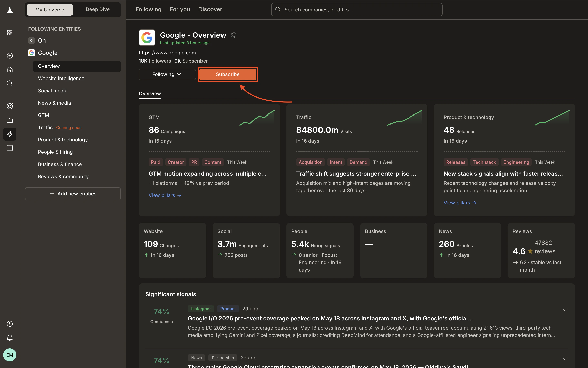Click View pillars link in Product & technology card

pos(460,203)
